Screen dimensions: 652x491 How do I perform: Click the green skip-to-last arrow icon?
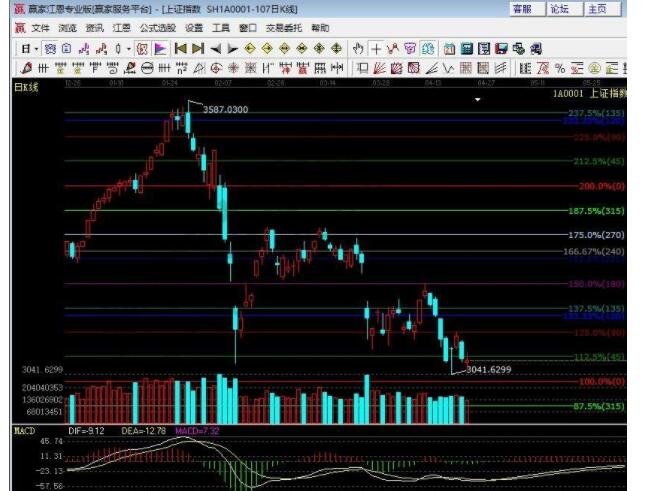point(198,48)
